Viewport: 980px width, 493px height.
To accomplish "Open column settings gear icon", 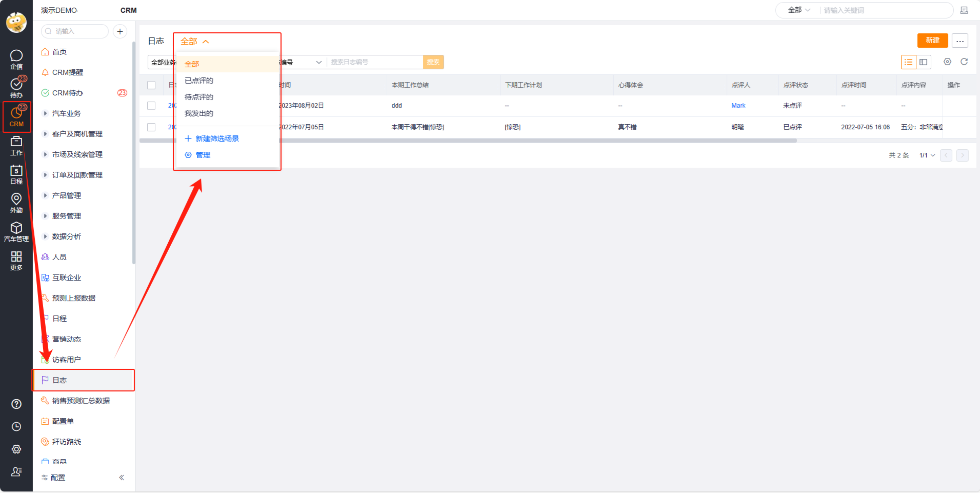I will (x=947, y=61).
